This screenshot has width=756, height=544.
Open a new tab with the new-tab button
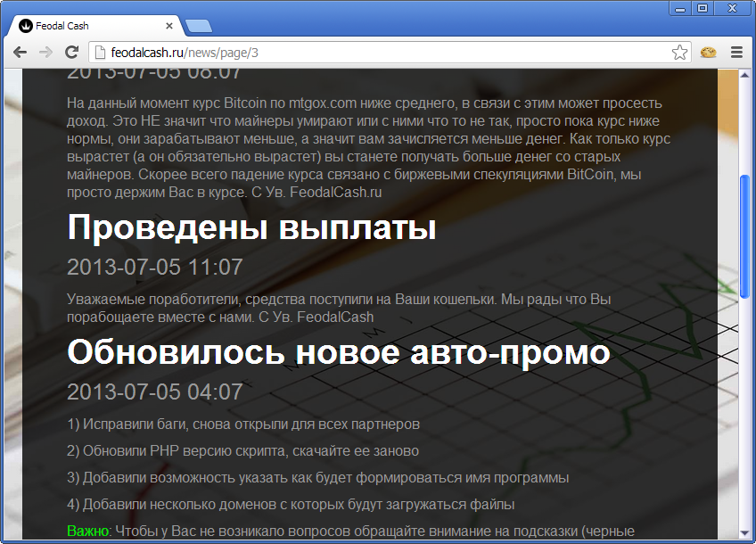tap(199, 26)
